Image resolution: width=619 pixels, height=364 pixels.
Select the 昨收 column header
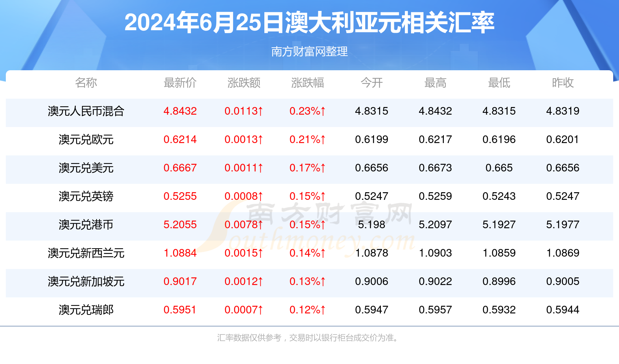click(563, 83)
